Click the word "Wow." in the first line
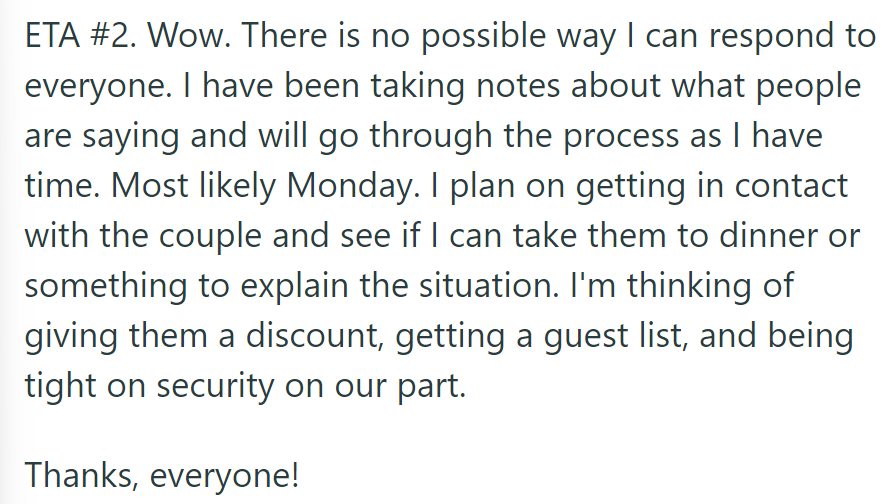893x504 pixels. click(x=189, y=35)
